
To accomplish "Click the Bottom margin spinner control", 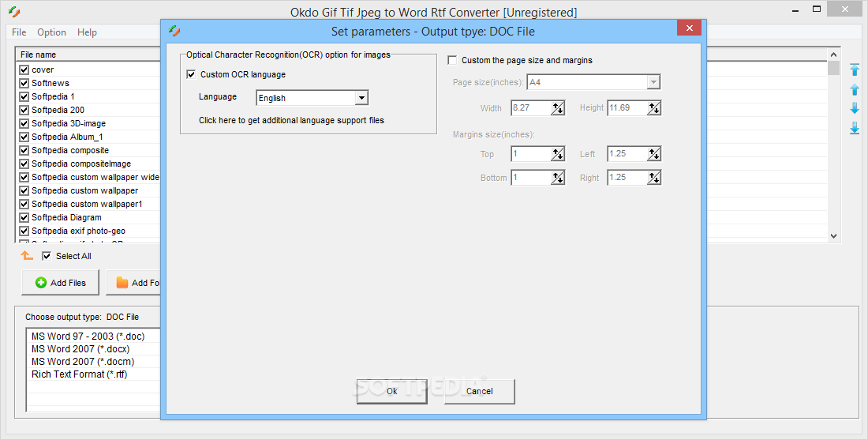I will [x=558, y=178].
